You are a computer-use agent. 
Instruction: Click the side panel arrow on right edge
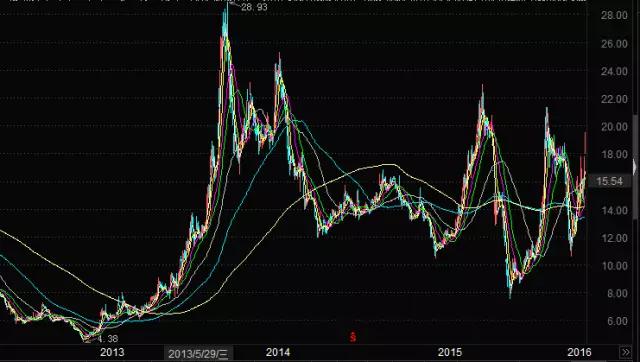(x=634, y=167)
